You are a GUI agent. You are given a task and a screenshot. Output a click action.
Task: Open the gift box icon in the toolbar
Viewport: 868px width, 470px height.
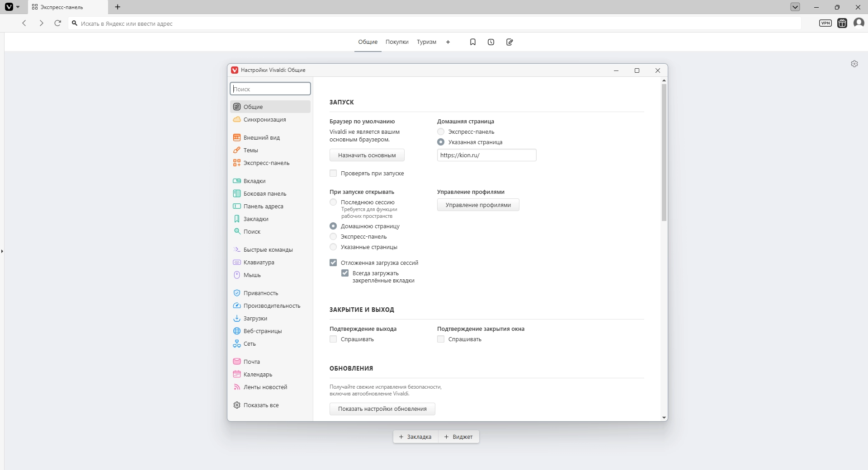tap(842, 23)
